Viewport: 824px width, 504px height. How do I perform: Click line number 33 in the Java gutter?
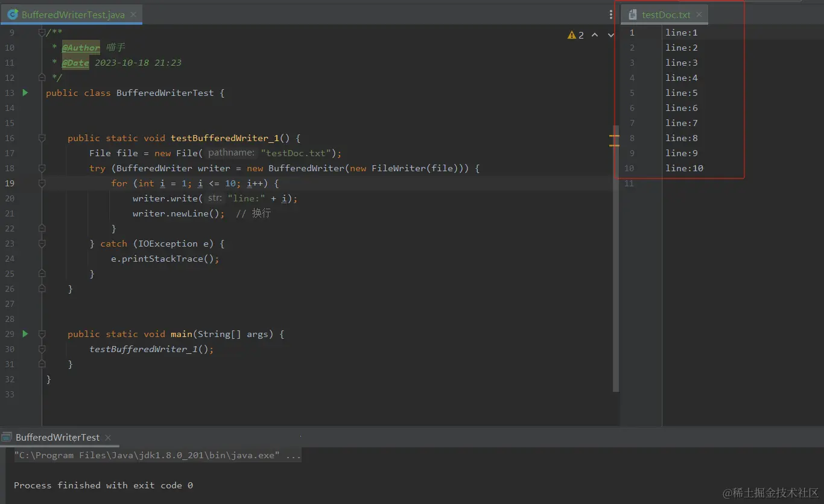[10, 394]
